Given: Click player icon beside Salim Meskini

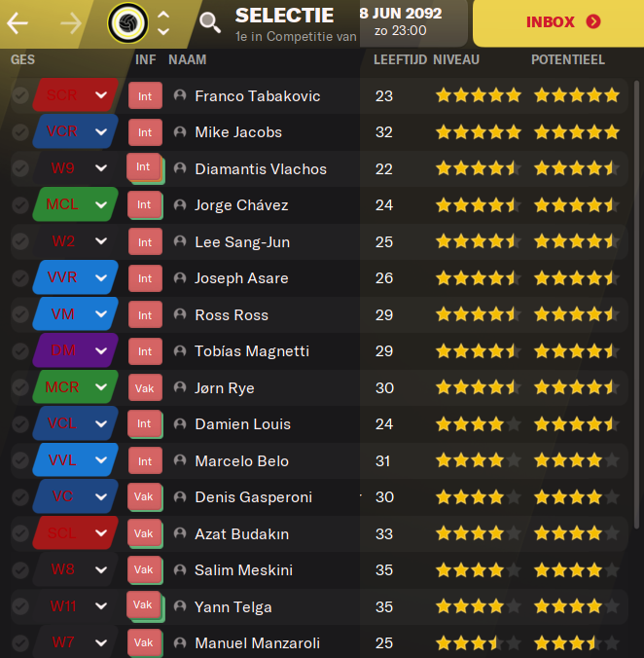Looking at the screenshot, I should point(180,569).
